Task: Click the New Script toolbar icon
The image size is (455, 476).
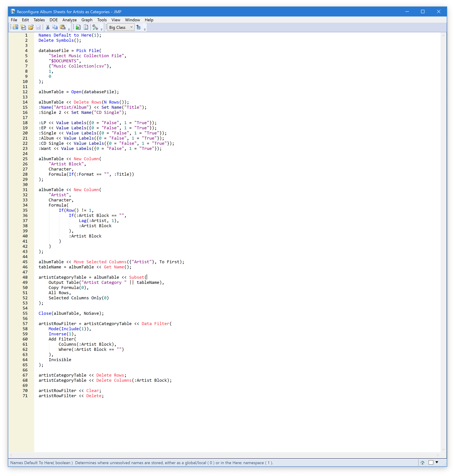Action: [23, 27]
